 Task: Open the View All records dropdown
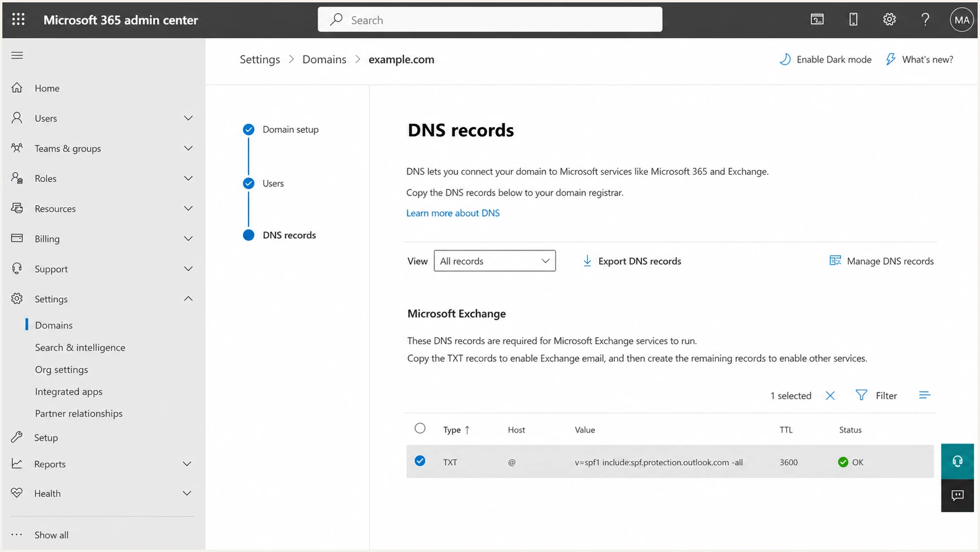(x=495, y=260)
